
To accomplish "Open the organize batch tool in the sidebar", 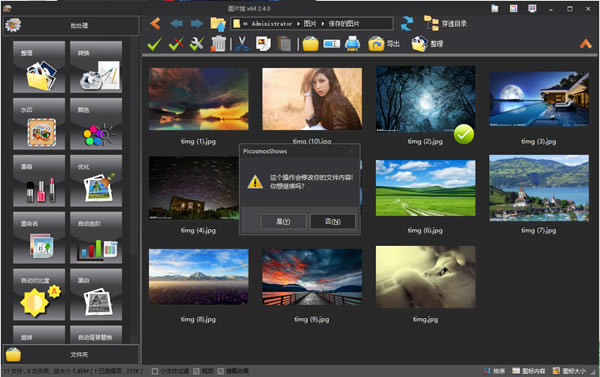I will [39, 67].
